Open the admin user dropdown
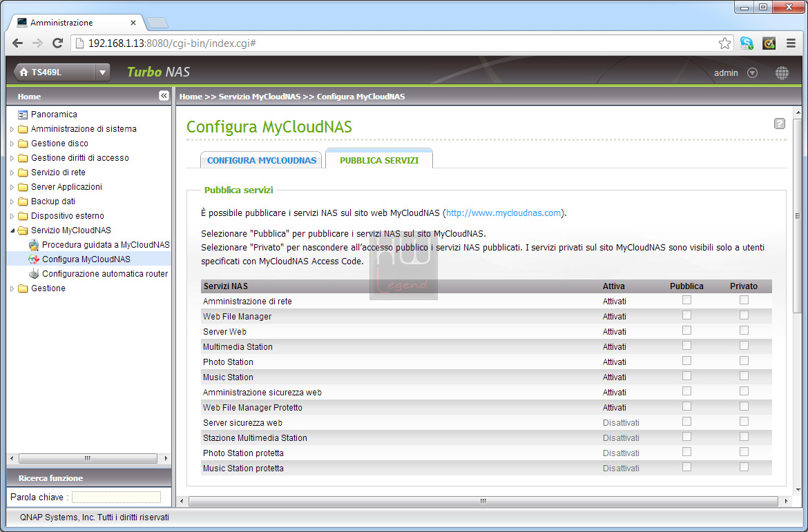The image size is (808, 532). 752,73
